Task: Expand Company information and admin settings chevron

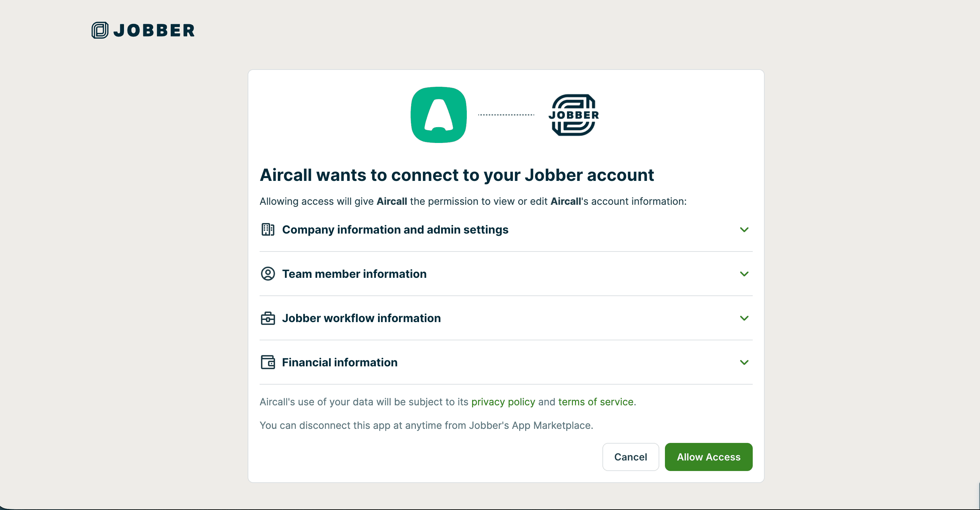Action: coord(744,230)
